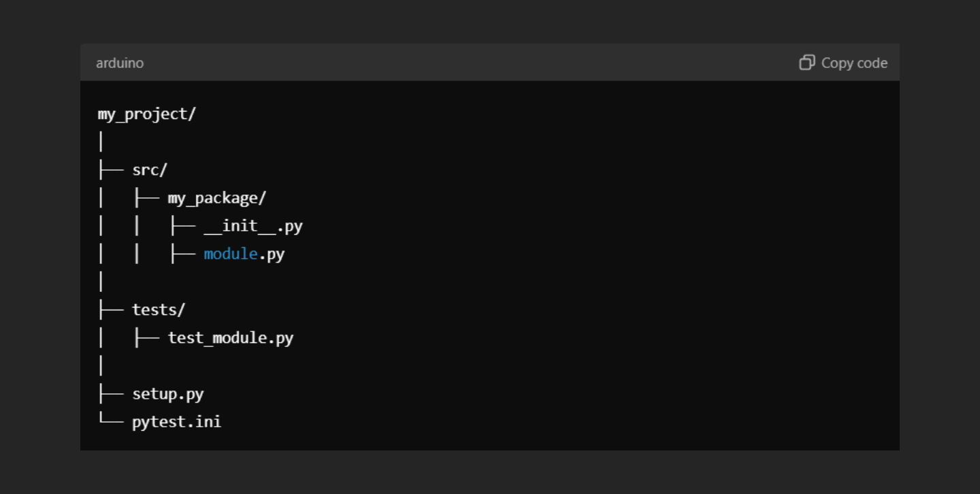Click the branch connector before __init__.py
The height and width of the screenshot is (494, 980).
coord(182,226)
